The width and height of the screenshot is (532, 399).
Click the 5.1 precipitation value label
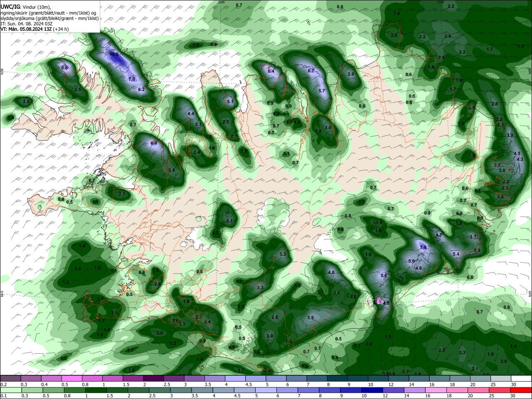click(x=230, y=101)
